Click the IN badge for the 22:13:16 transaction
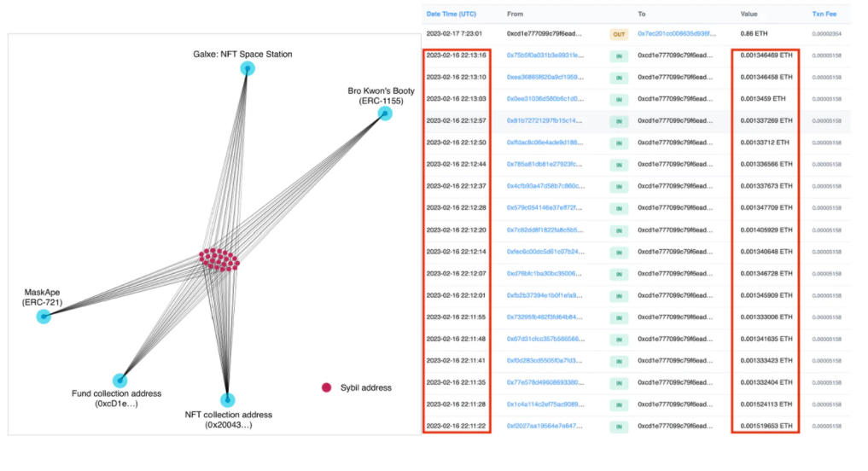Screen dimensions: 868x471 pos(619,55)
